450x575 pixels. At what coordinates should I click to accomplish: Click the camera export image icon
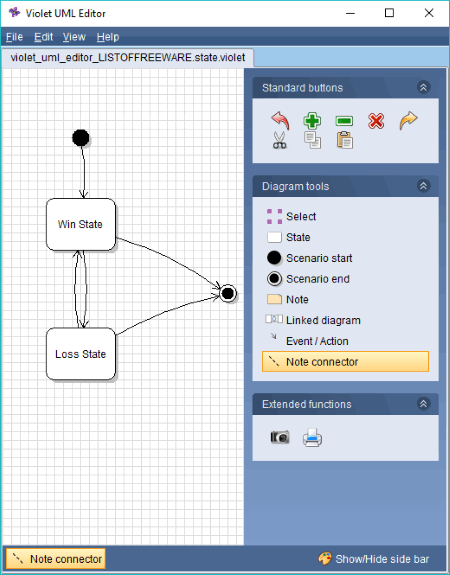280,437
